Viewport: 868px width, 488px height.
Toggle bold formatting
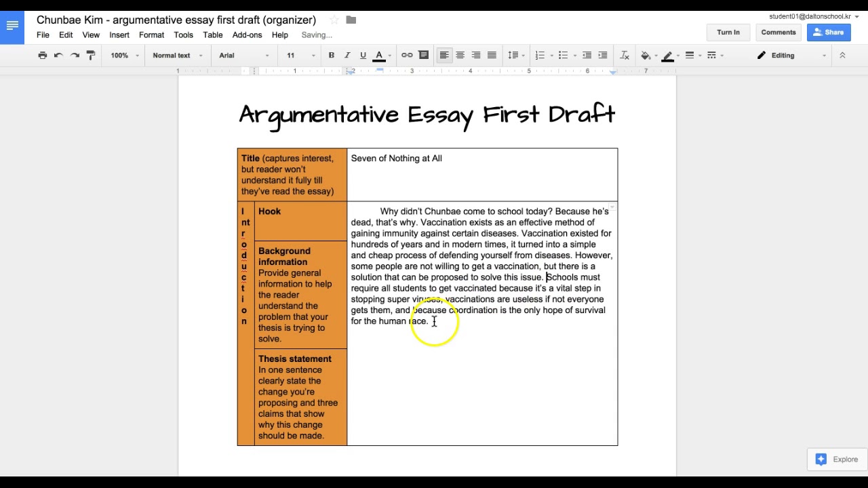[x=331, y=56]
